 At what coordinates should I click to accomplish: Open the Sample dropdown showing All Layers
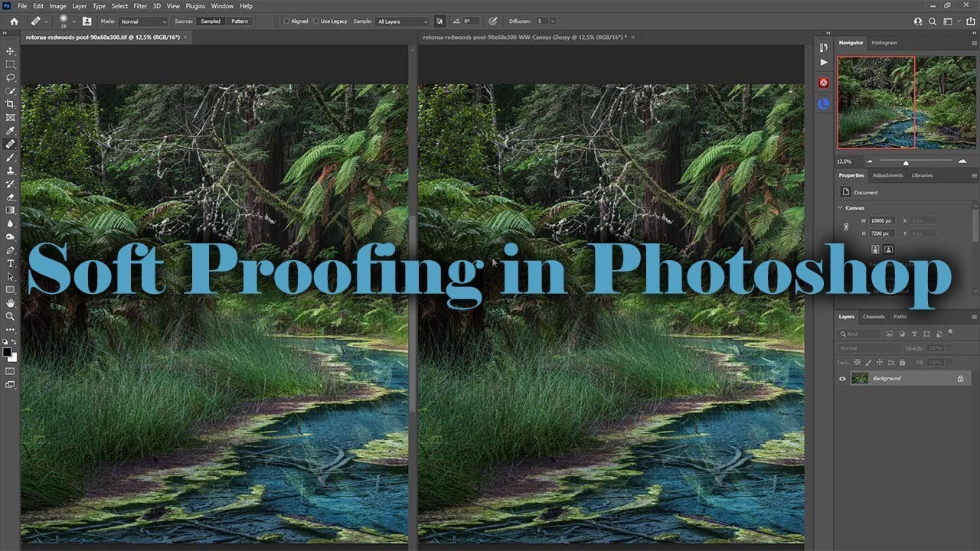(x=402, y=21)
